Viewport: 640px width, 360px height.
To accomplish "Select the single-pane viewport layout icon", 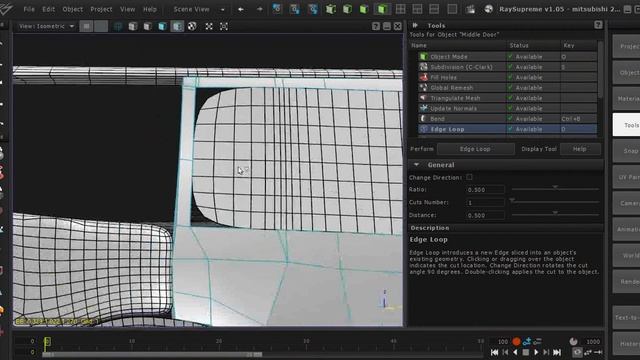I will pyautogui.click(x=452, y=9).
